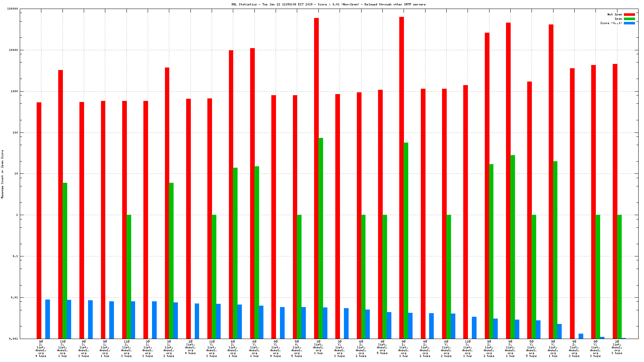Click the blue bar for 2@ list.dnswl.org 4 hops
This screenshot has width=644, height=362.
(197, 321)
